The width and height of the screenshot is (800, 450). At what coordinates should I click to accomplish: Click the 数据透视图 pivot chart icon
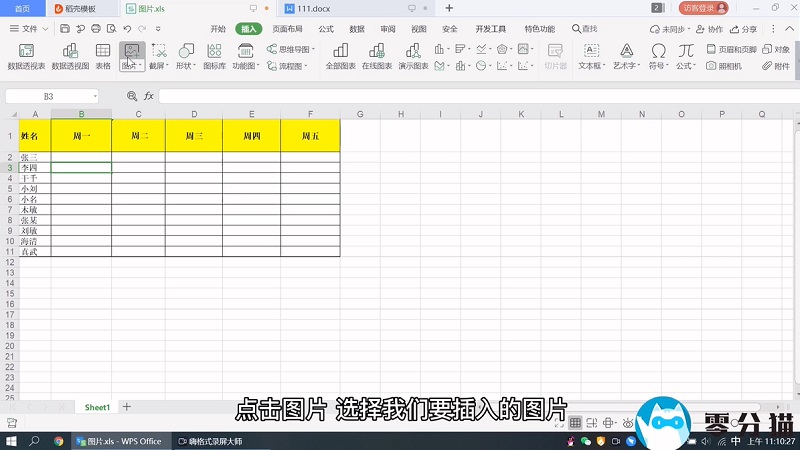pos(70,56)
